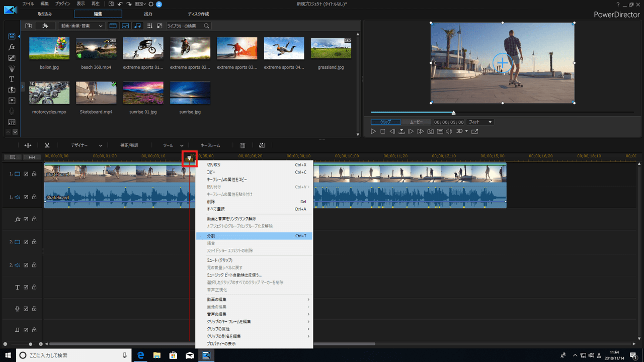Toggle lock on audio track 1
Screen dimensions: 644x362
pos(34,197)
